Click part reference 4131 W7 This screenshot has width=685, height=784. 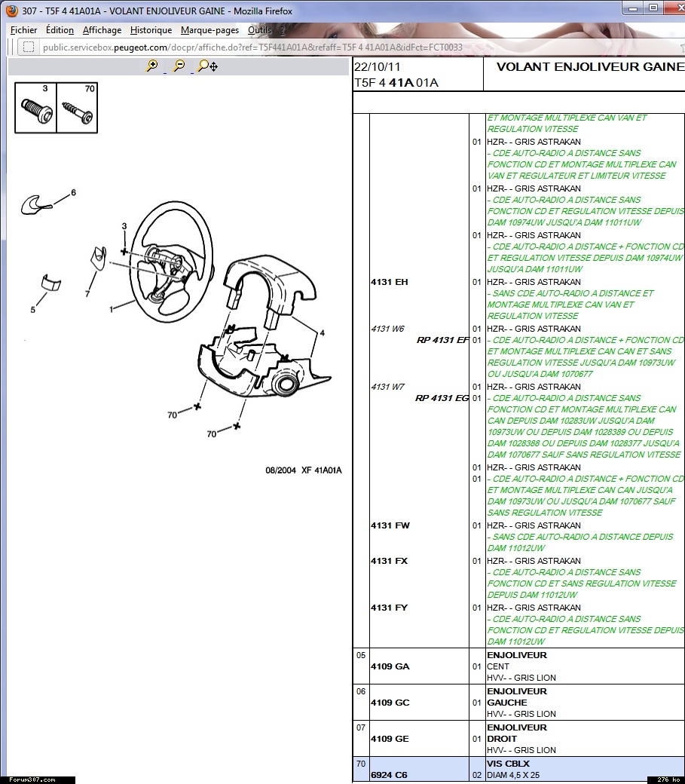[387, 387]
